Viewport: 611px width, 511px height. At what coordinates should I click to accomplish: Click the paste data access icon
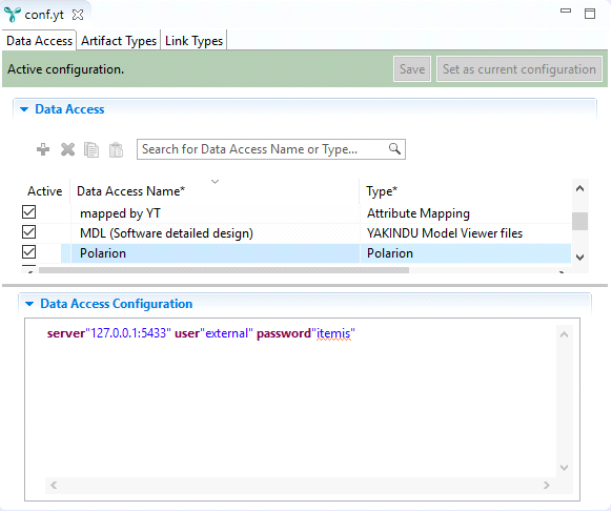tap(116, 150)
